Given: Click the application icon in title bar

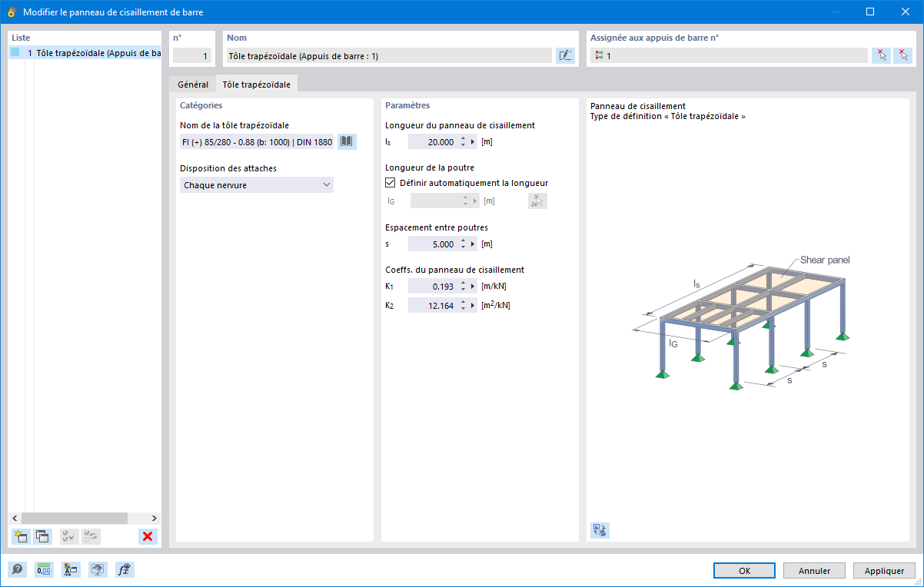Looking at the screenshot, I should 12,12.
